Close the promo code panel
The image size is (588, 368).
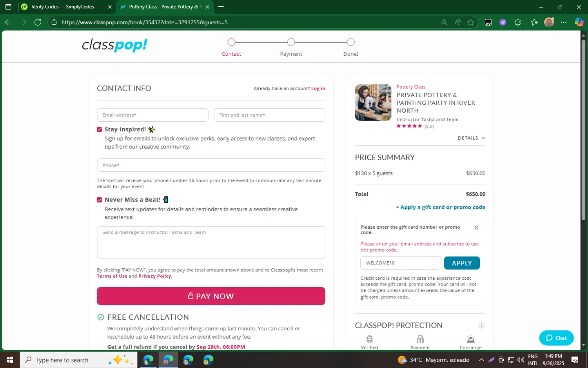476,228
